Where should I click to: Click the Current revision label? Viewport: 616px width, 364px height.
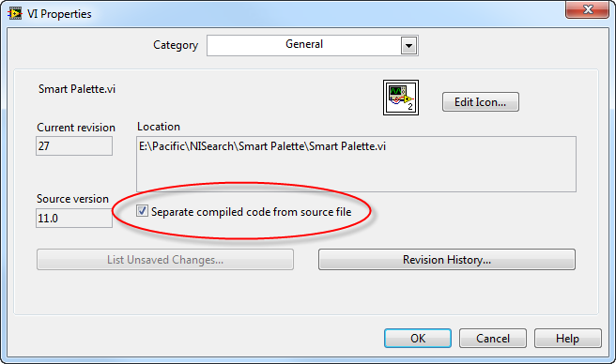[x=76, y=128]
